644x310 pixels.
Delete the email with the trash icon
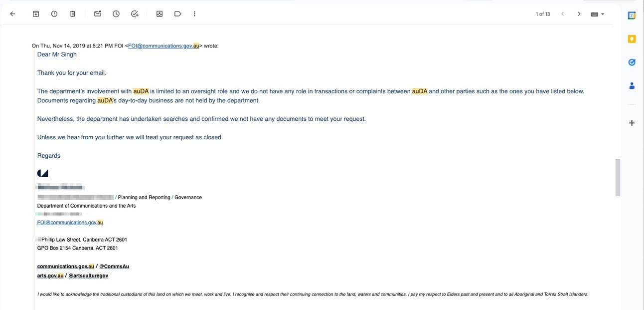pyautogui.click(x=72, y=14)
